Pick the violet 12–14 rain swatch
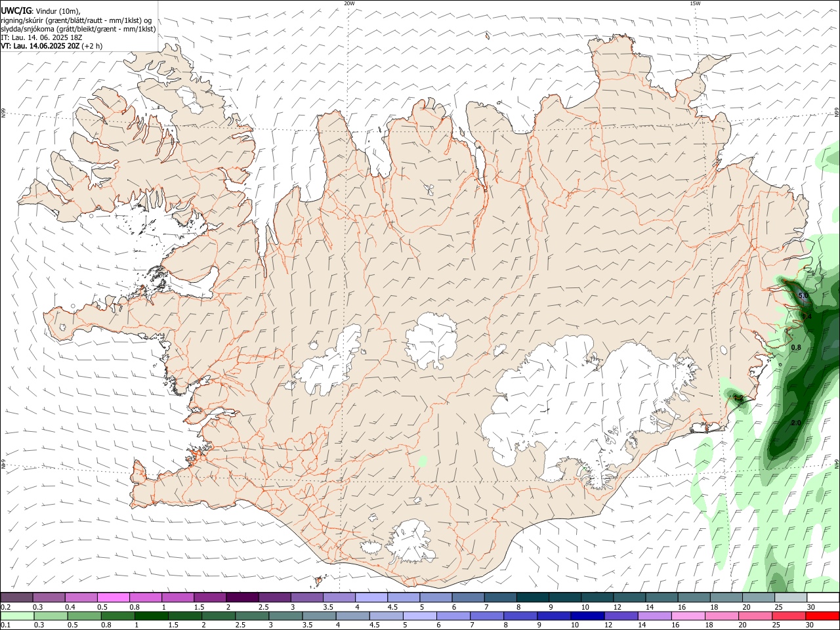The image size is (840, 630). tap(621, 616)
